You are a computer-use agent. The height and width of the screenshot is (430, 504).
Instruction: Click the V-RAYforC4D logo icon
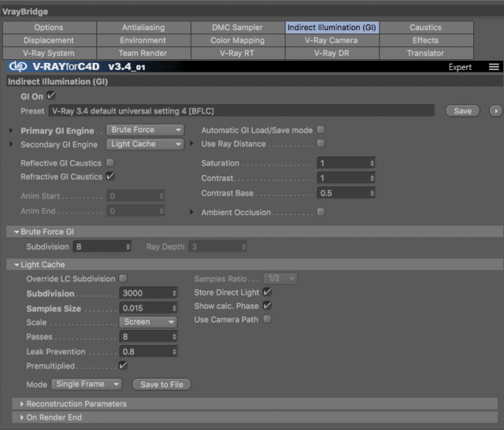click(18, 66)
